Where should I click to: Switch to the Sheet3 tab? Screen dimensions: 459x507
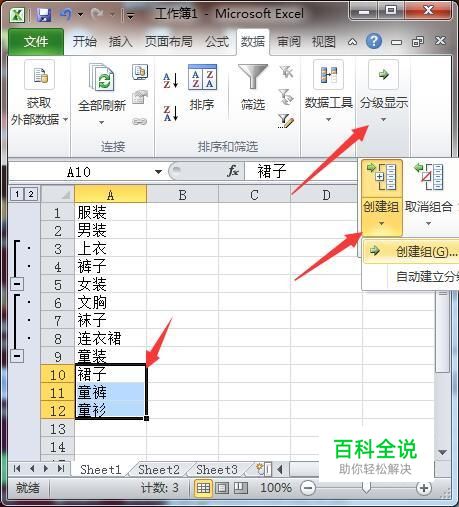[x=217, y=470]
